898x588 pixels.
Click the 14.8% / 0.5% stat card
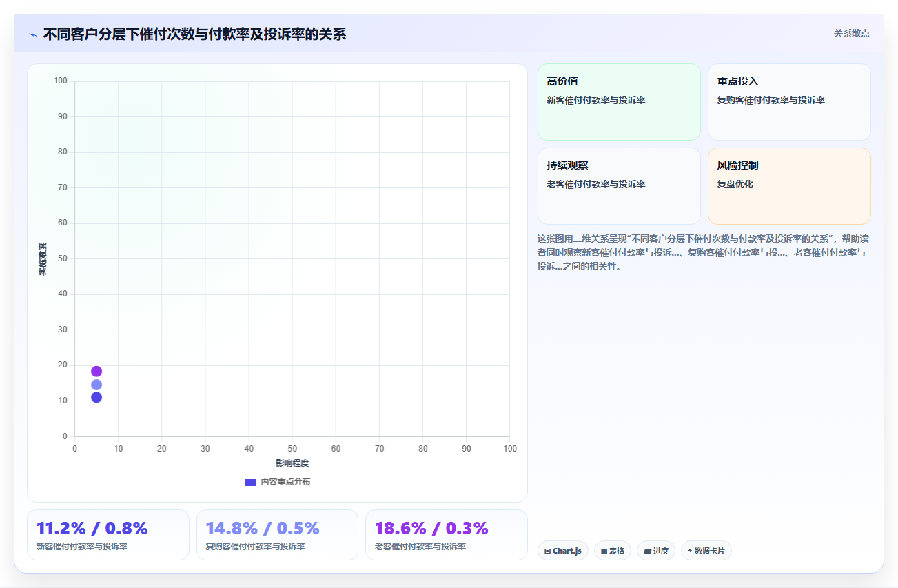[x=277, y=535]
